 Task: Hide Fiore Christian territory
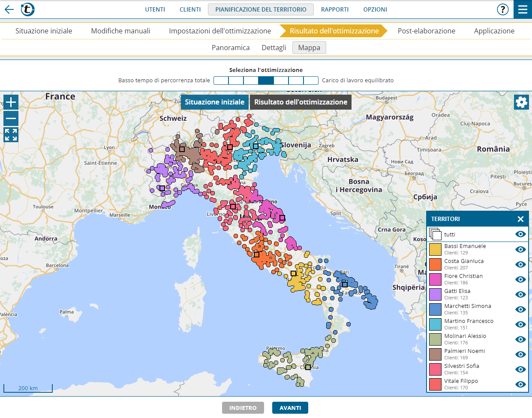click(x=520, y=279)
